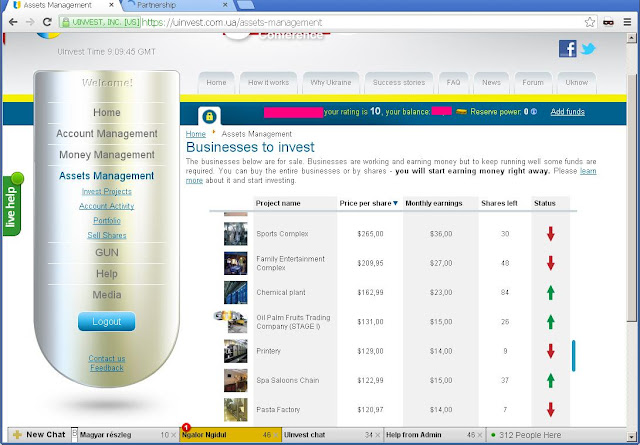Open the Spa Saloons Chain thumbnail
This screenshot has height=445, width=640.
pos(236,380)
